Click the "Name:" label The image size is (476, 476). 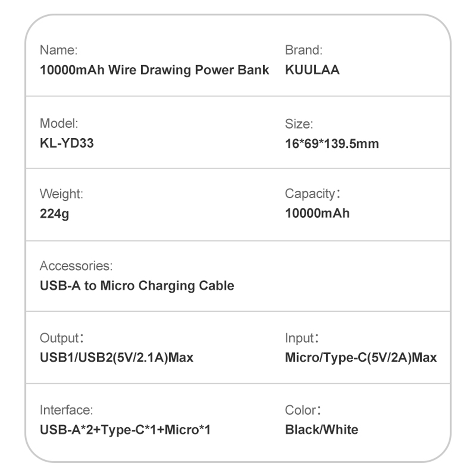tap(59, 50)
